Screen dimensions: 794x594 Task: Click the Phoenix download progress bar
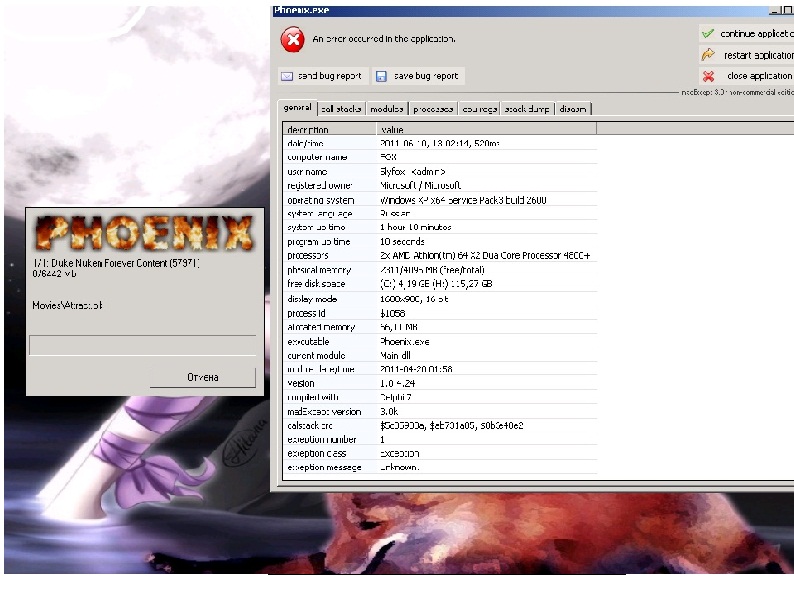coord(142,345)
